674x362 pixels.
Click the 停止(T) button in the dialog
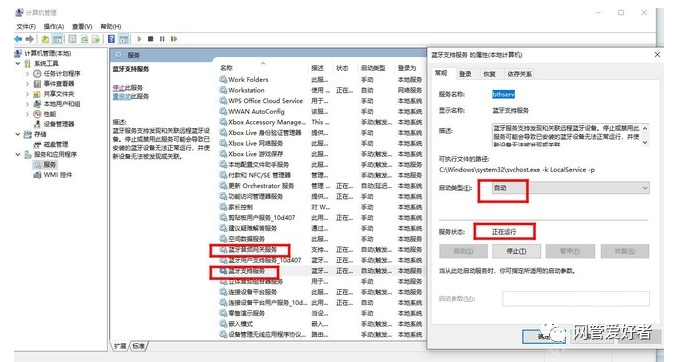click(x=516, y=251)
